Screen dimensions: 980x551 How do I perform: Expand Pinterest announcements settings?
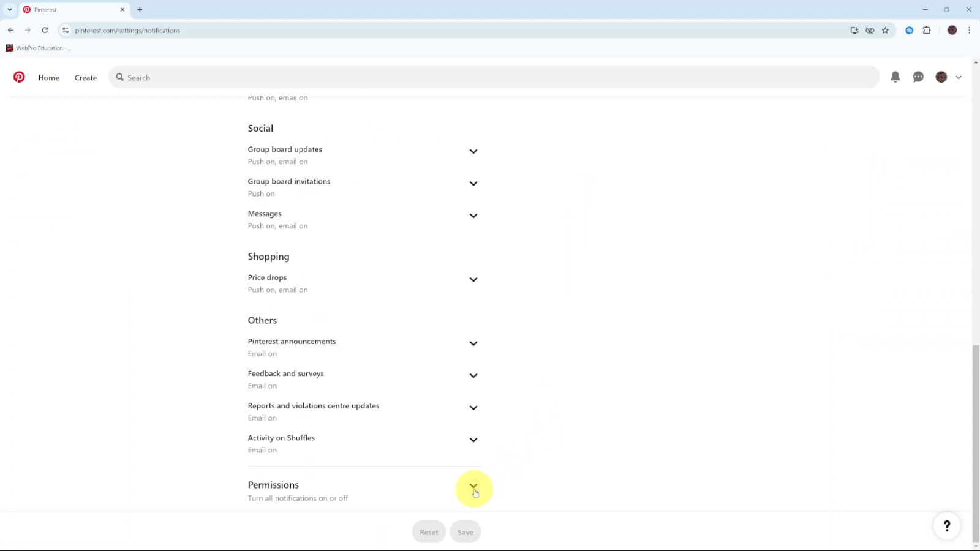click(x=473, y=343)
